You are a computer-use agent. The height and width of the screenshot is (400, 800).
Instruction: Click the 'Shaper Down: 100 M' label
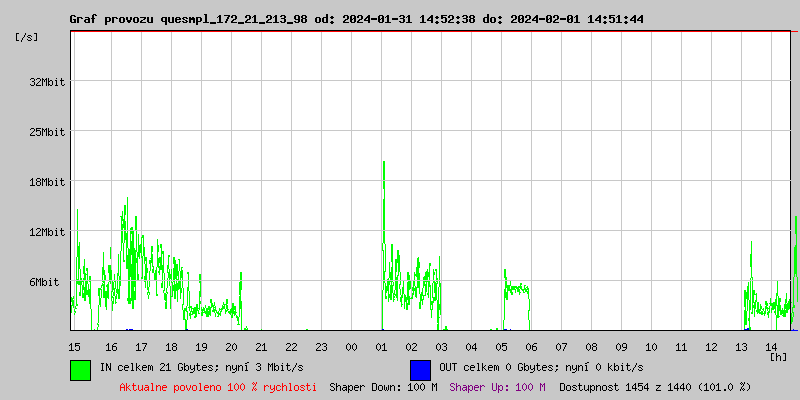[383, 387]
